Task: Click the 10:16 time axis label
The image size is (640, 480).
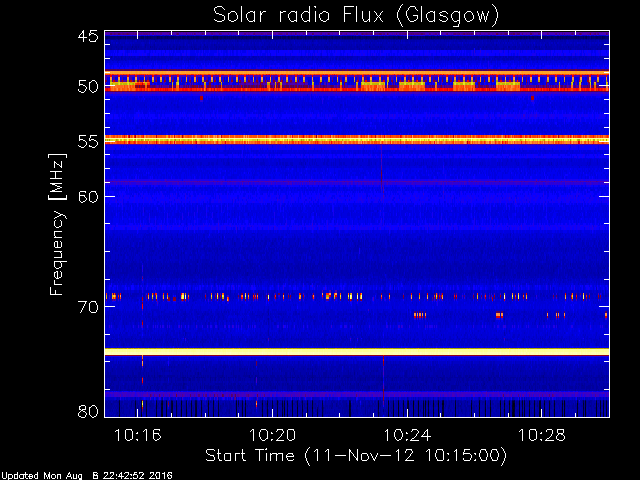Action: 138,435
